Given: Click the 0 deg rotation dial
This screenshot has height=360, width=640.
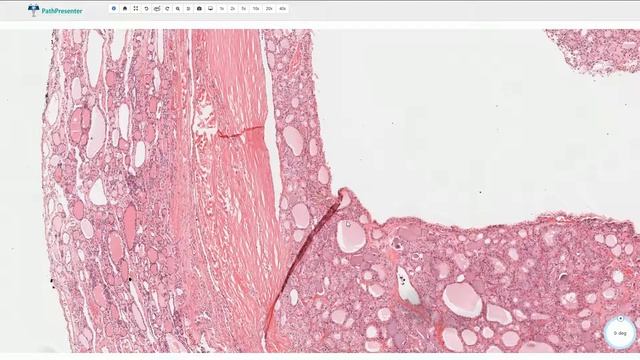Looking at the screenshot, I should coord(620,333).
